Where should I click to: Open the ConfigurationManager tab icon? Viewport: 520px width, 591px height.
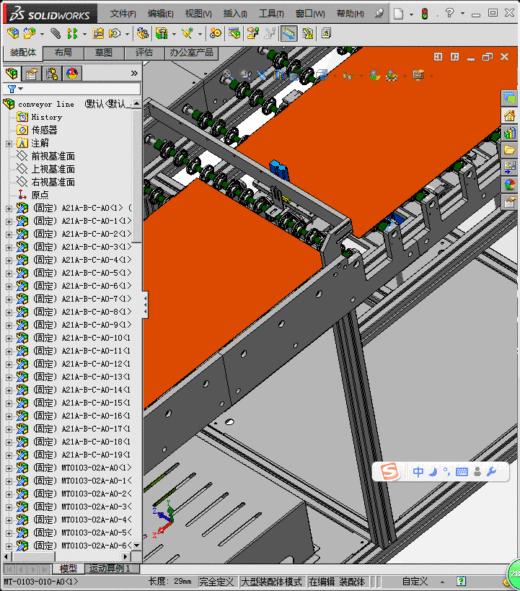[52, 73]
